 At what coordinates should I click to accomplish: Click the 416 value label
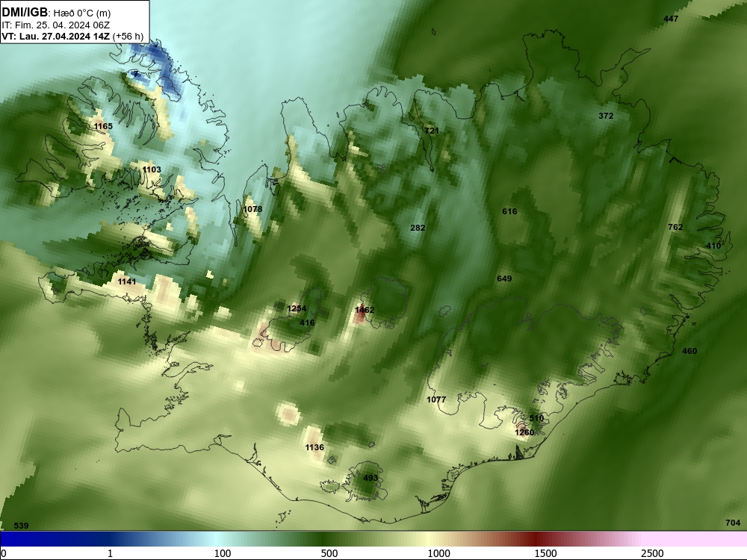(x=307, y=323)
